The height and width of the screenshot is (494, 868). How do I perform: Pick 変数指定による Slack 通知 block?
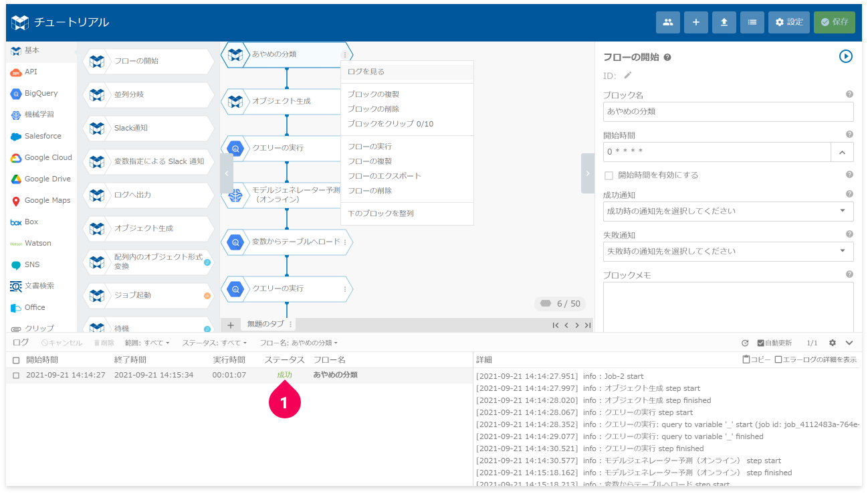tap(148, 161)
